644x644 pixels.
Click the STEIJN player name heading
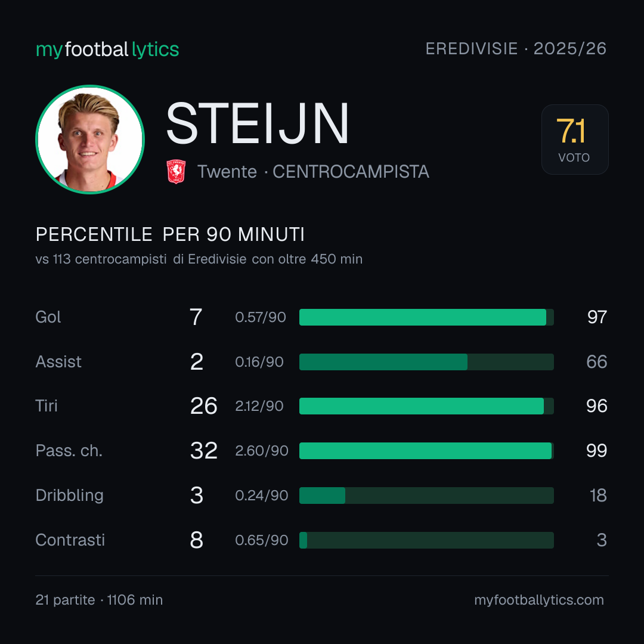point(258,123)
